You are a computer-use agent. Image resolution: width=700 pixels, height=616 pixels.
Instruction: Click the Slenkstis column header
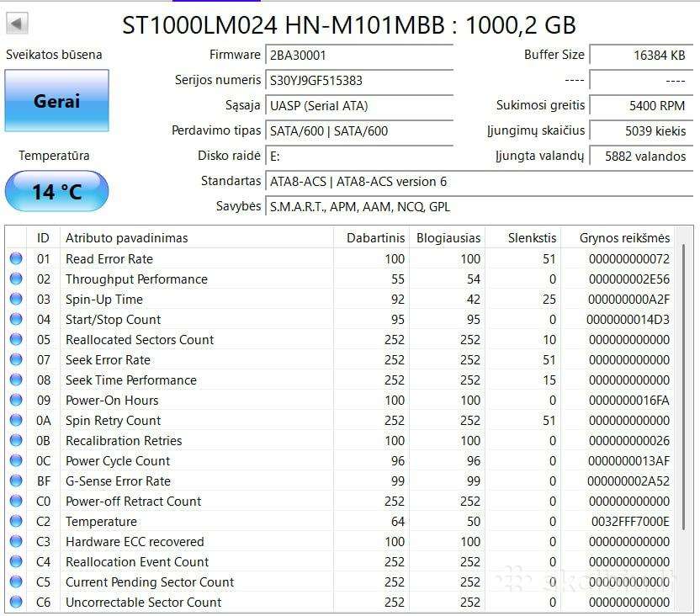(523, 238)
